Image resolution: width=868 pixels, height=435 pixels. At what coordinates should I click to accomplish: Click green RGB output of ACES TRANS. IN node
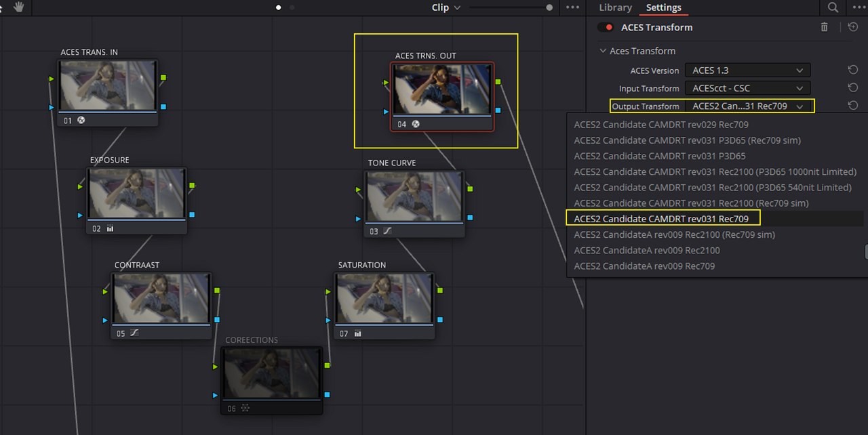pos(163,79)
